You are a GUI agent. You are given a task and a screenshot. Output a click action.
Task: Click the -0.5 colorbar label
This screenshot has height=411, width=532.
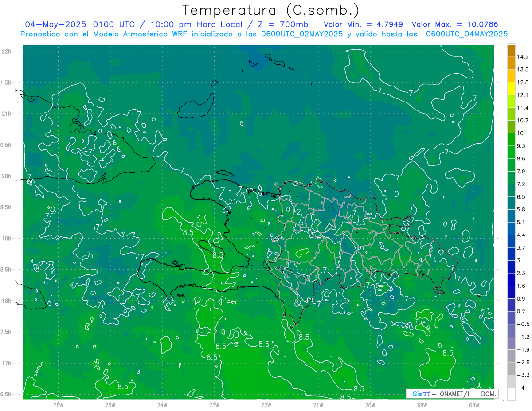coord(523,324)
